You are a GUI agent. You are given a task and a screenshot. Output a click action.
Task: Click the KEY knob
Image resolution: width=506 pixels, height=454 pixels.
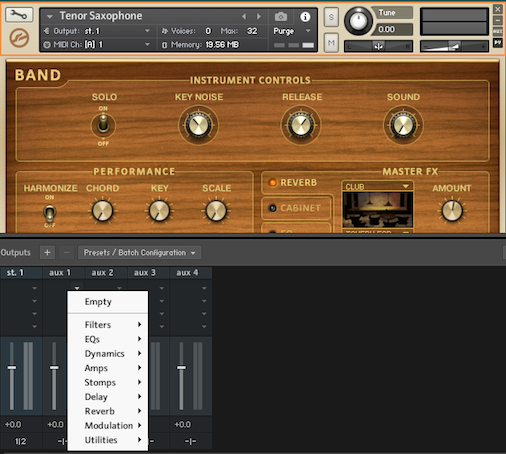point(160,211)
